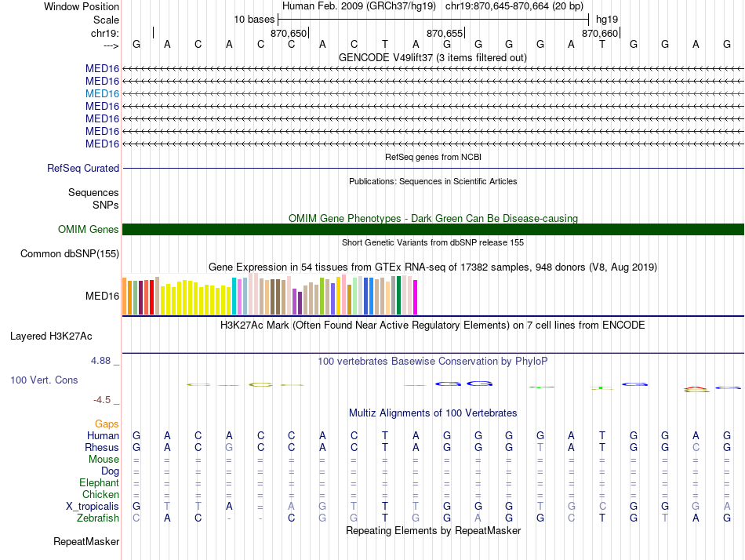The width and height of the screenshot is (745, 560).
Task: Click the light-blue highlighted MED16 transcript label
Action: click(x=102, y=93)
